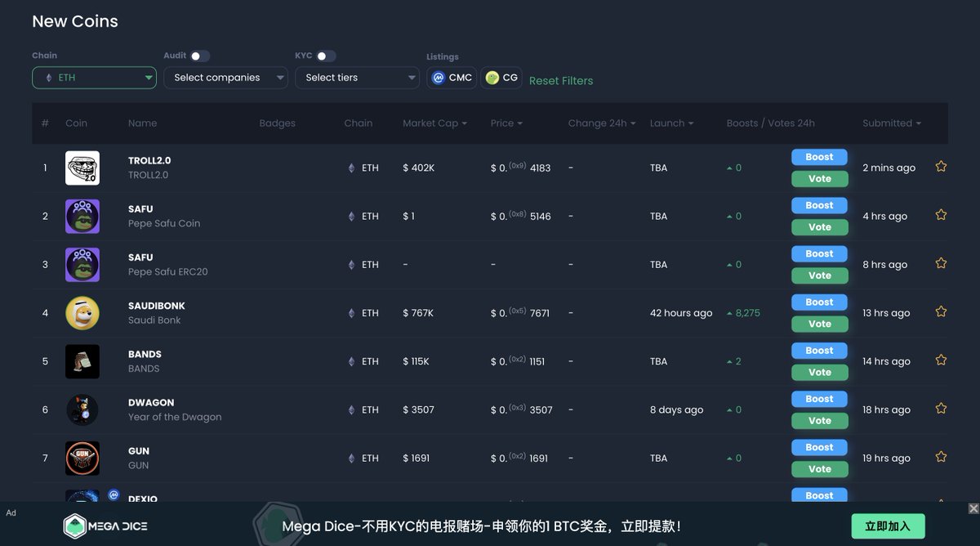Click the Mega Dice logo in ad
Viewport: 980px width, 546px height.
coord(106,526)
